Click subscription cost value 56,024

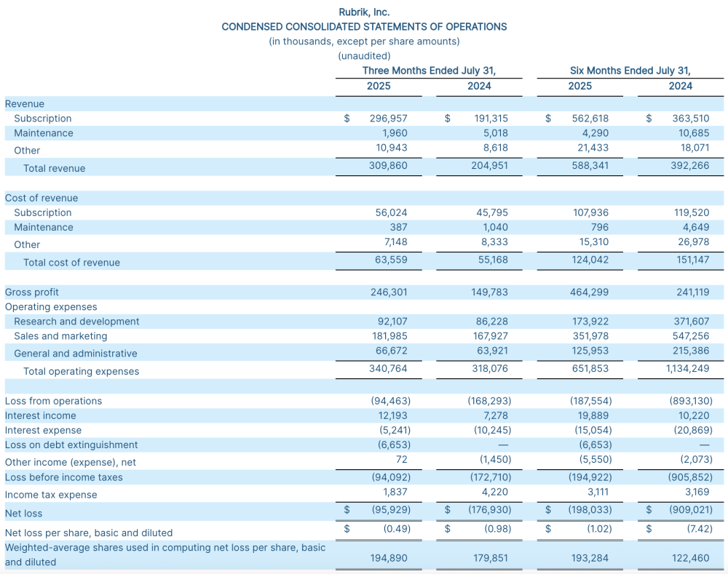(x=392, y=212)
